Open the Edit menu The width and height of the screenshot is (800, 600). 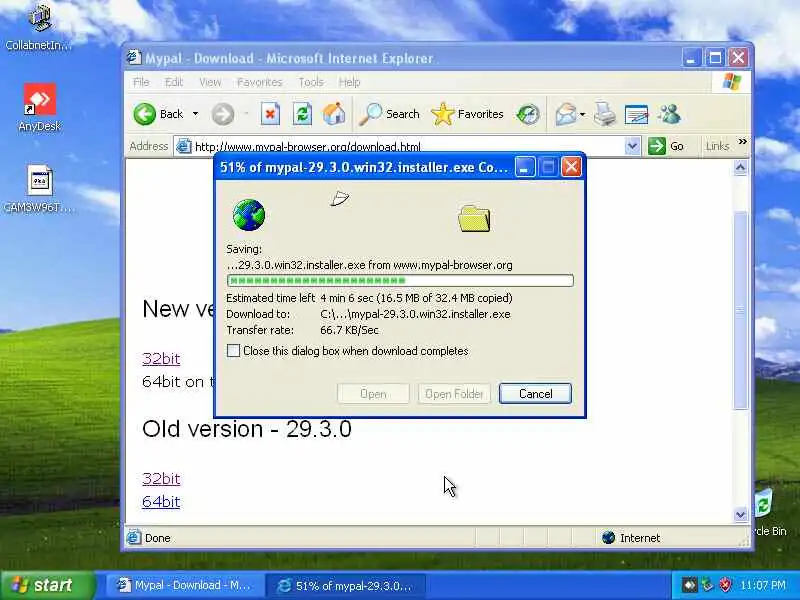(x=173, y=82)
